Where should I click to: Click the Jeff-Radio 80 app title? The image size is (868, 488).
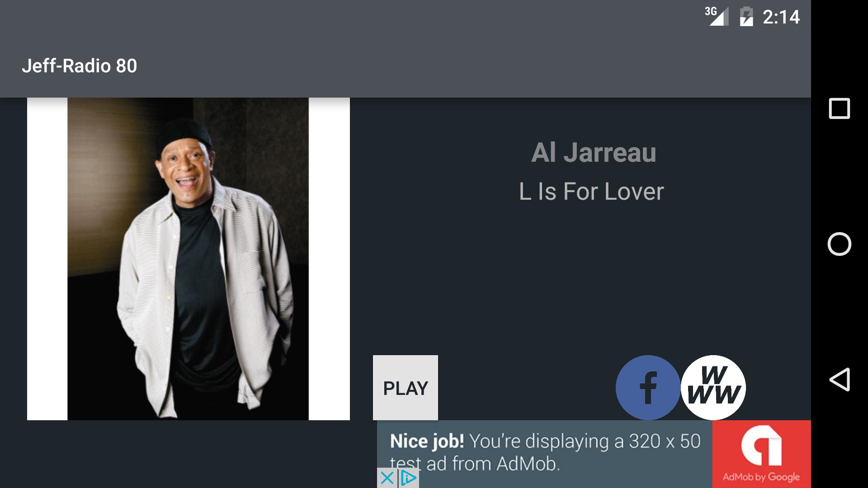(x=80, y=66)
